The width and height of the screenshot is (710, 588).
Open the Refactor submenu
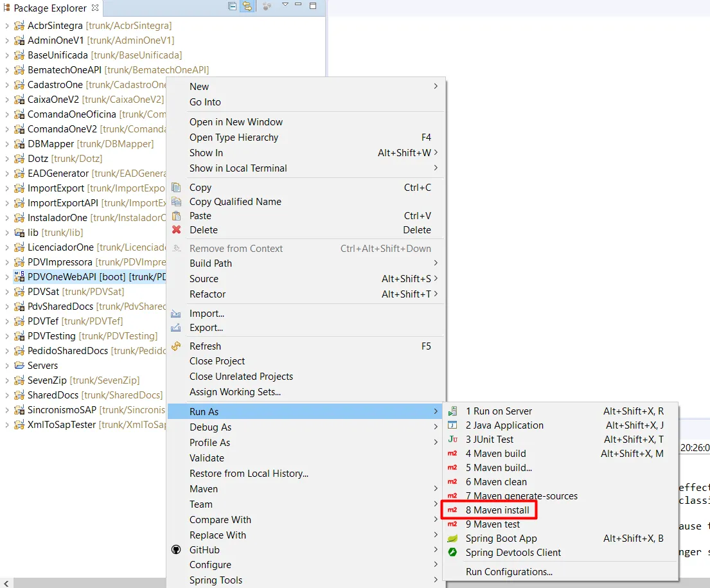click(306, 294)
